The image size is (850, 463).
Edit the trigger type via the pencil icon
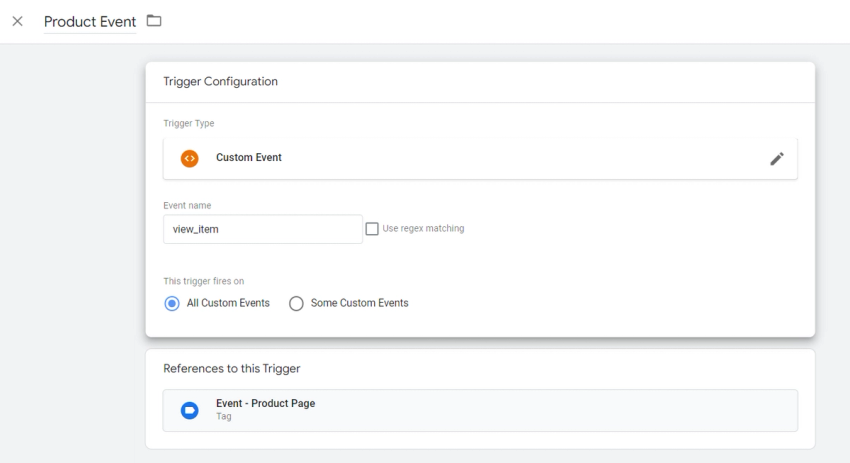coord(777,158)
